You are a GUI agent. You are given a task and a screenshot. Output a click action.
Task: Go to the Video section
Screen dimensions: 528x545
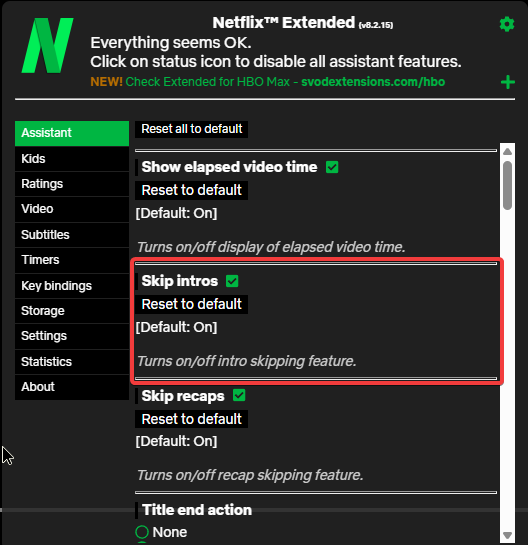click(72, 209)
